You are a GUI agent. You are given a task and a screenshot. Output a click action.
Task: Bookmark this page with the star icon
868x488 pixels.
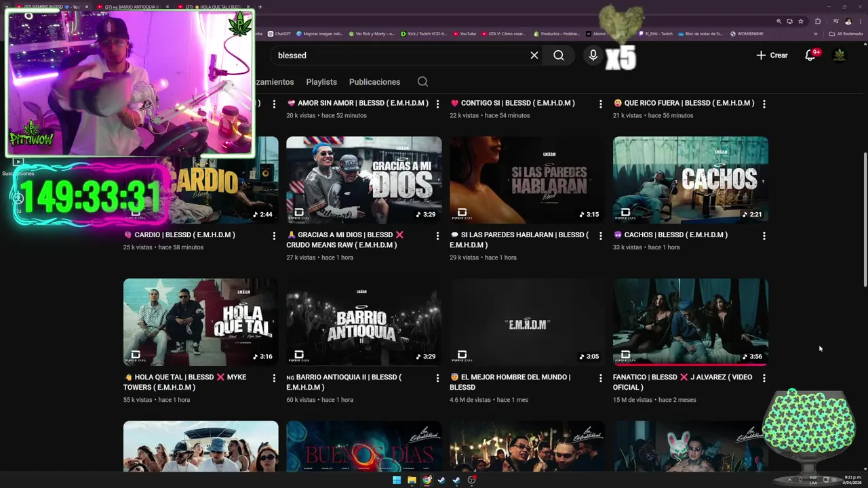click(x=801, y=21)
